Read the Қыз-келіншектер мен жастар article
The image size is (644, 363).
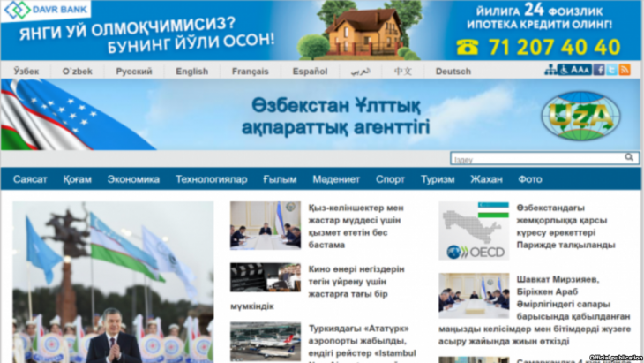356,226
